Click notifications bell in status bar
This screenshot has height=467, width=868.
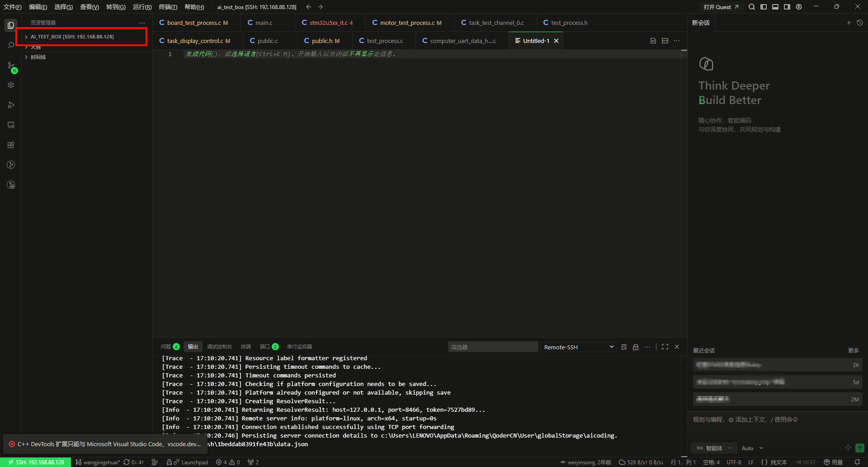tap(857, 462)
